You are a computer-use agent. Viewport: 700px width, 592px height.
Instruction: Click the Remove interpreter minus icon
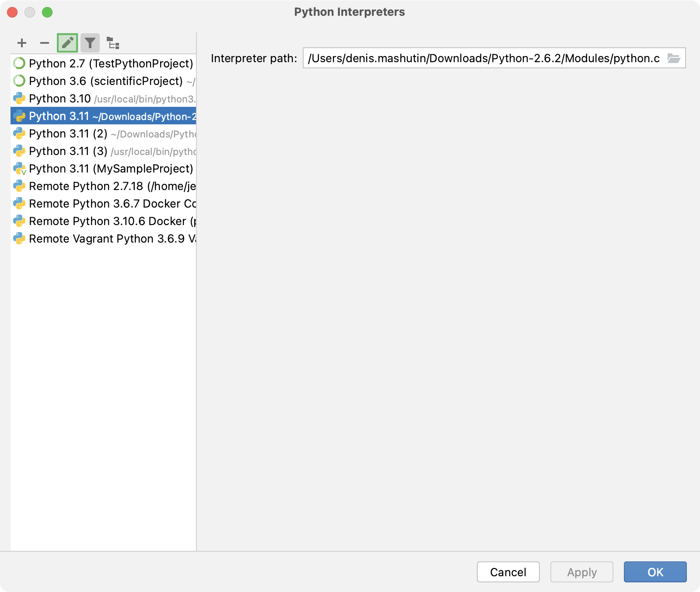tap(45, 43)
